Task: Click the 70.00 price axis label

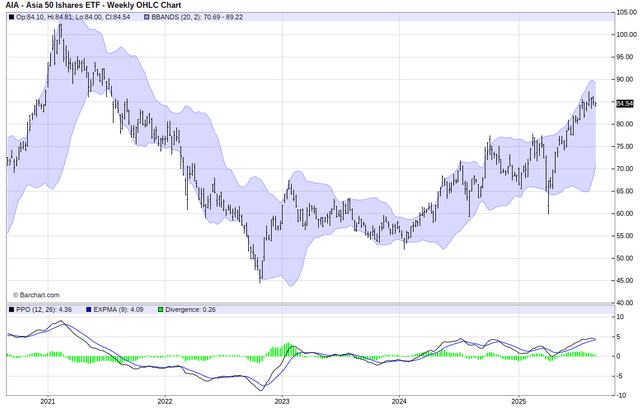Action: coord(627,169)
